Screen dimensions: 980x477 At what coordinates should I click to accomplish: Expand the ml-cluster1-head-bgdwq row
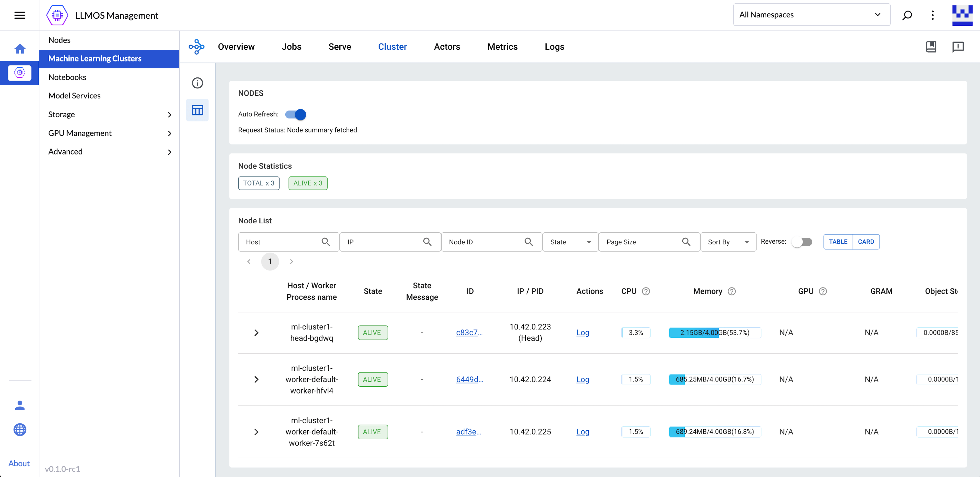click(x=256, y=333)
